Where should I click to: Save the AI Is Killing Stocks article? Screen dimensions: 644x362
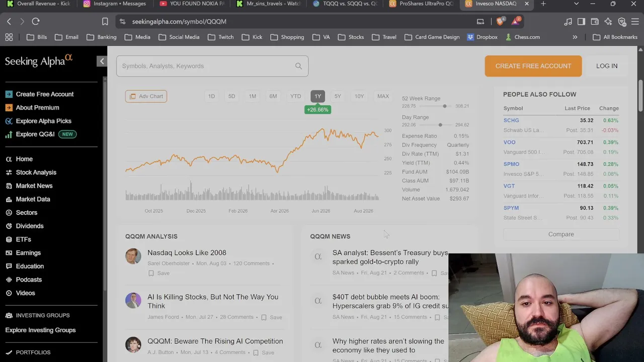coord(271,317)
